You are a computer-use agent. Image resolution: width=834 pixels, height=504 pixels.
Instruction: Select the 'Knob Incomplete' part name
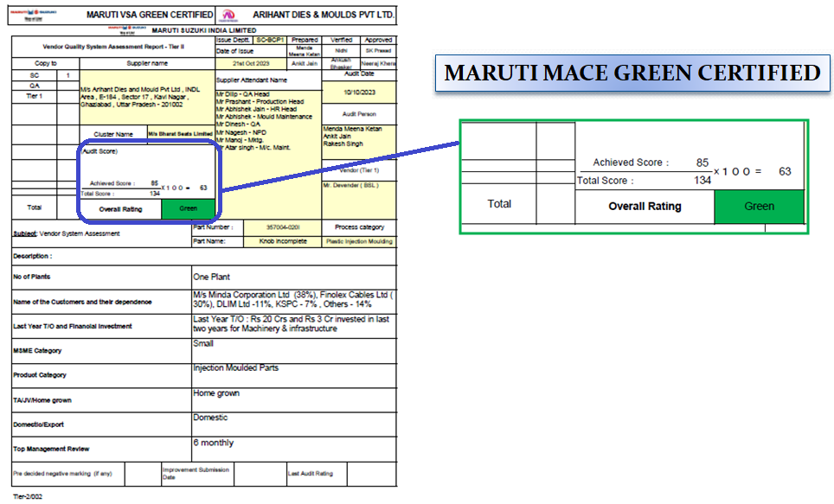click(x=283, y=241)
